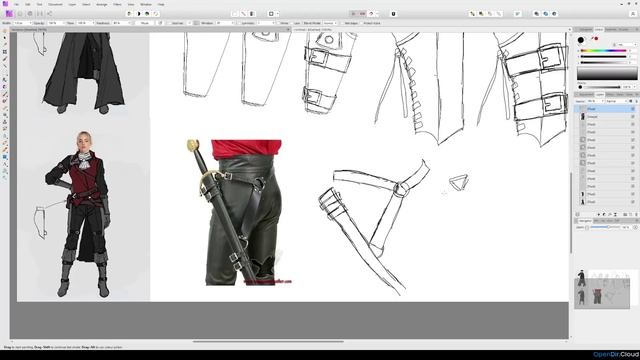The height and width of the screenshot is (360, 640).
Task: Apply Auto Colours from toolbar
Action: [147, 14]
